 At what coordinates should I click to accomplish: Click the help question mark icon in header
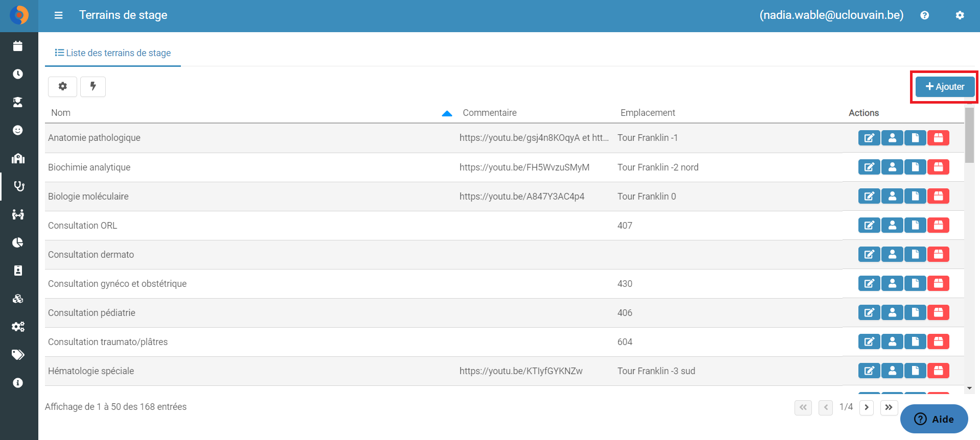tap(924, 15)
